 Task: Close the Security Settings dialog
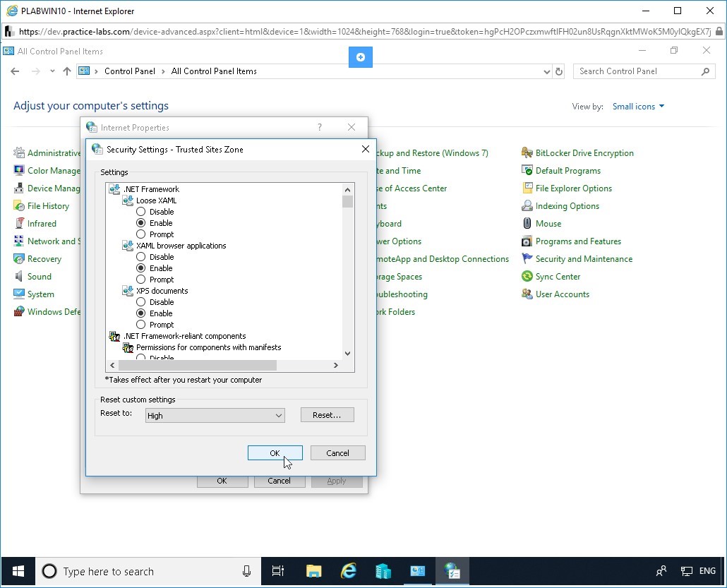[x=366, y=149]
